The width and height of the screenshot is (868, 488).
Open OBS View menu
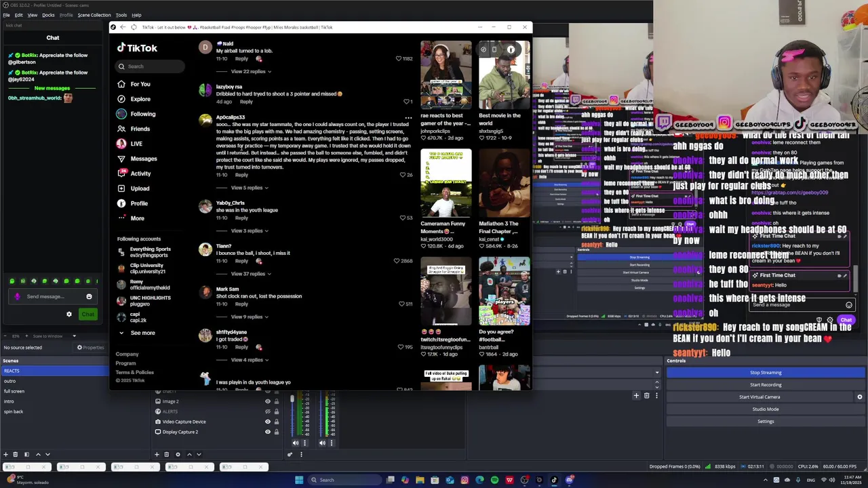pos(33,15)
